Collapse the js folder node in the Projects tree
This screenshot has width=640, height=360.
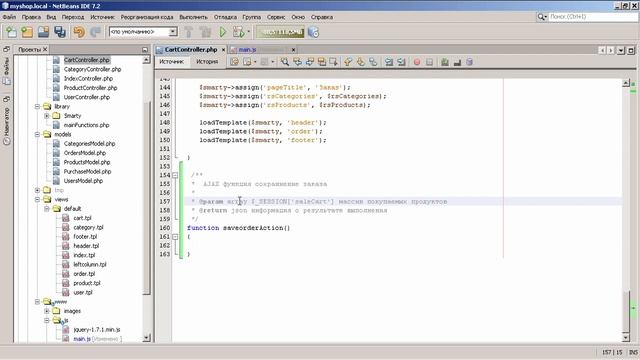(47, 320)
